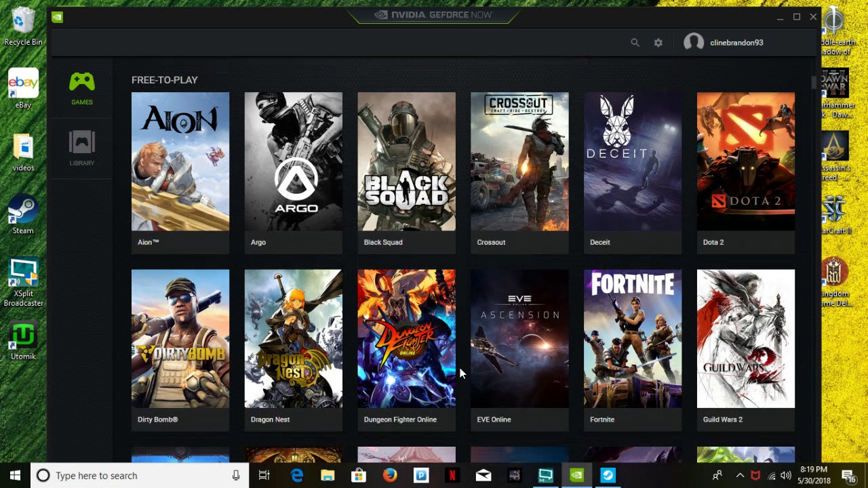This screenshot has width=868, height=488.
Task: Open Task View on the taskbar
Action: point(264,476)
